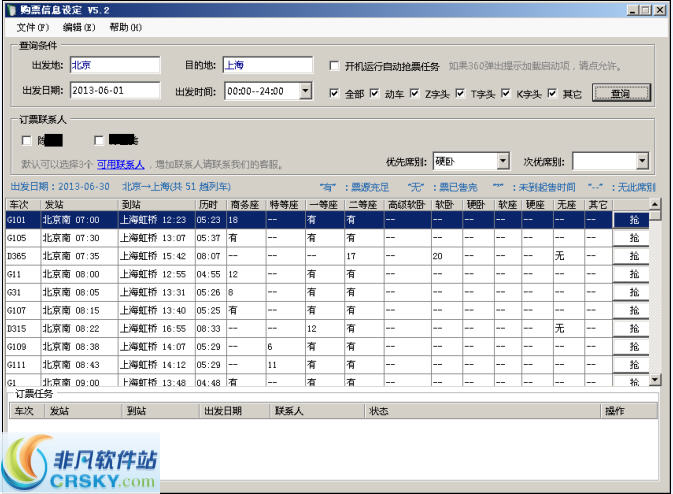673x494 pixels.
Task: Click the application icon in title bar
Action: pyautogui.click(x=12, y=10)
